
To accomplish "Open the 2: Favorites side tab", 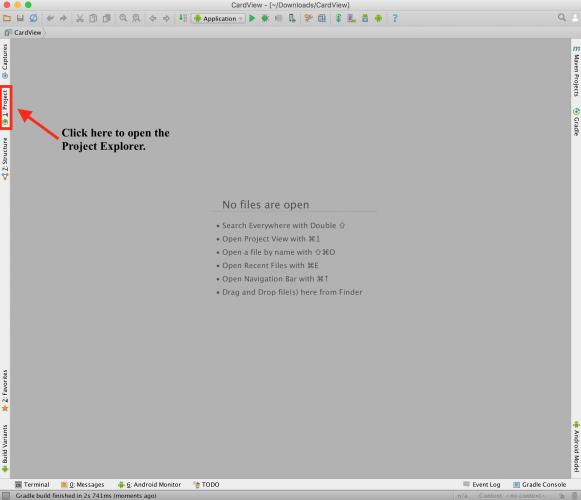I will tap(5, 391).
